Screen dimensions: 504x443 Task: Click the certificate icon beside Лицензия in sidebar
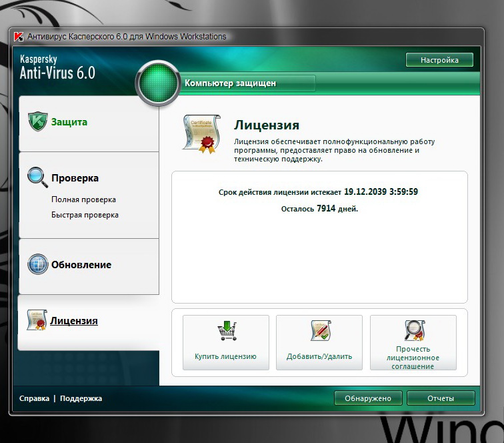click(37, 320)
